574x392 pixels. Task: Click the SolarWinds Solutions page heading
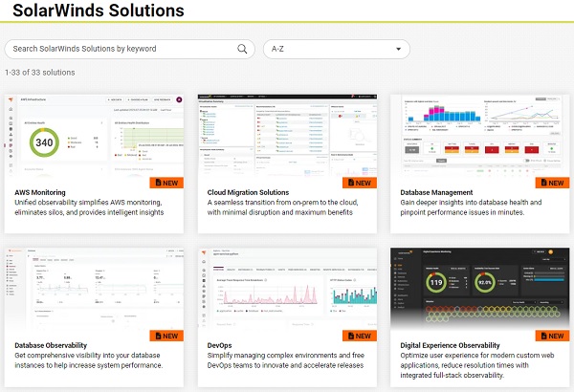point(99,10)
